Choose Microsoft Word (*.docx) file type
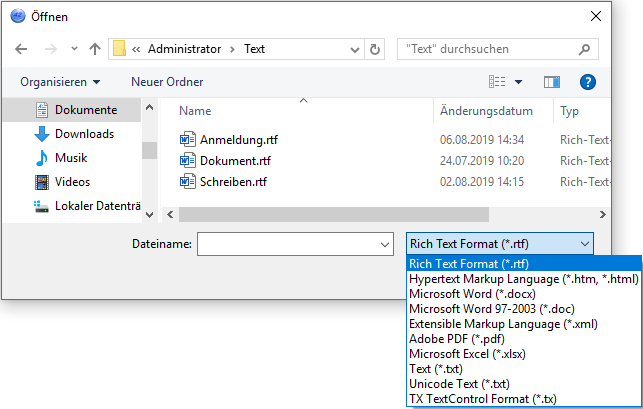Image resolution: width=643 pixels, height=409 pixels. tap(472, 294)
